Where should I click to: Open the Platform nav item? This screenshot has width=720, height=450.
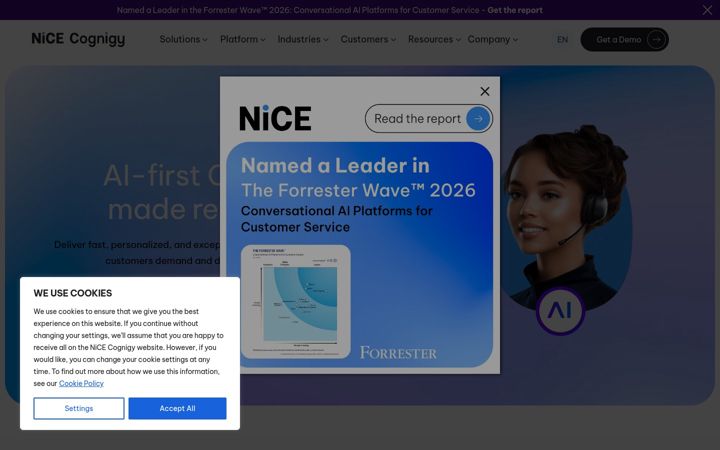click(239, 39)
